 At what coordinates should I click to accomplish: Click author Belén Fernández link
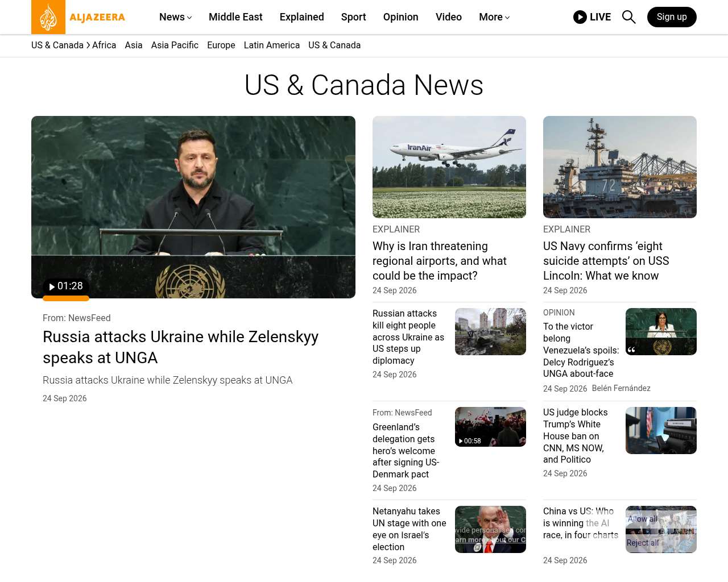pyautogui.click(x=621, y=388)
